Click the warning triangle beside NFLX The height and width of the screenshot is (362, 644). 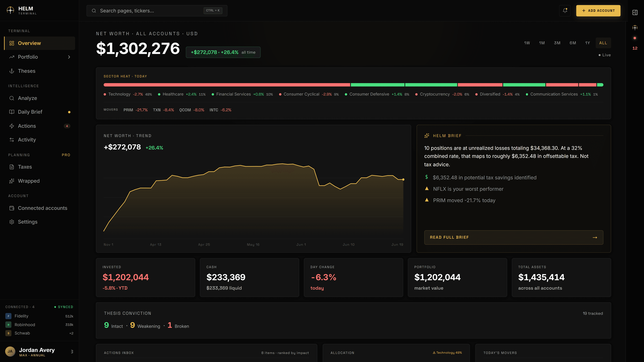(x=427, y=189)
